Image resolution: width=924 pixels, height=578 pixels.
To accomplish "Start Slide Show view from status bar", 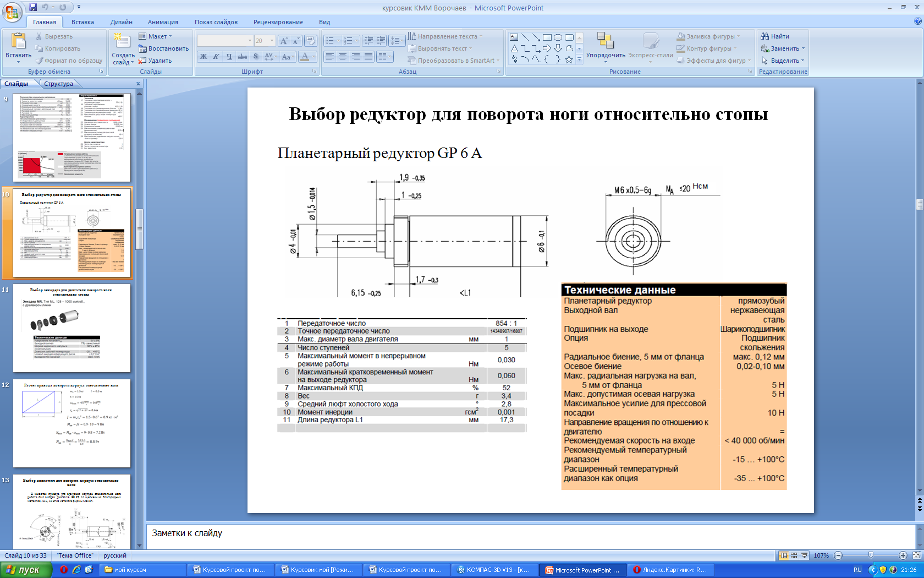I will [x=804, y=555].
